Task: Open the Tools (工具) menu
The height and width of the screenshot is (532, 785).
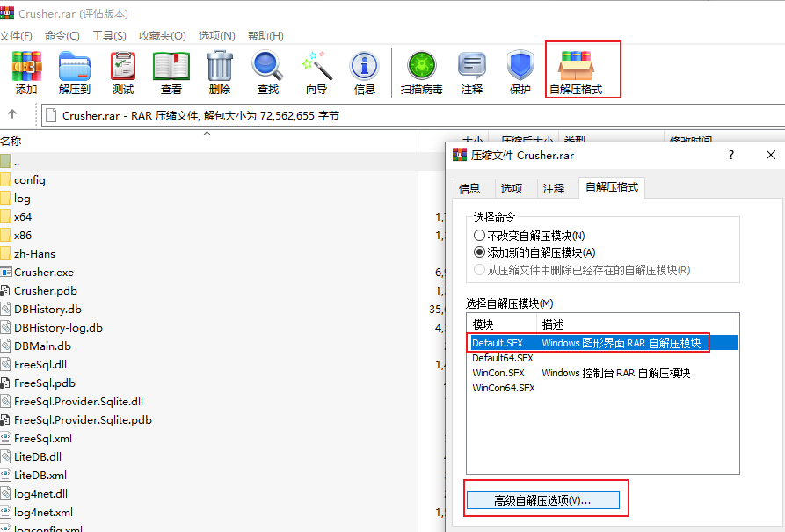Action: [109, 36]
